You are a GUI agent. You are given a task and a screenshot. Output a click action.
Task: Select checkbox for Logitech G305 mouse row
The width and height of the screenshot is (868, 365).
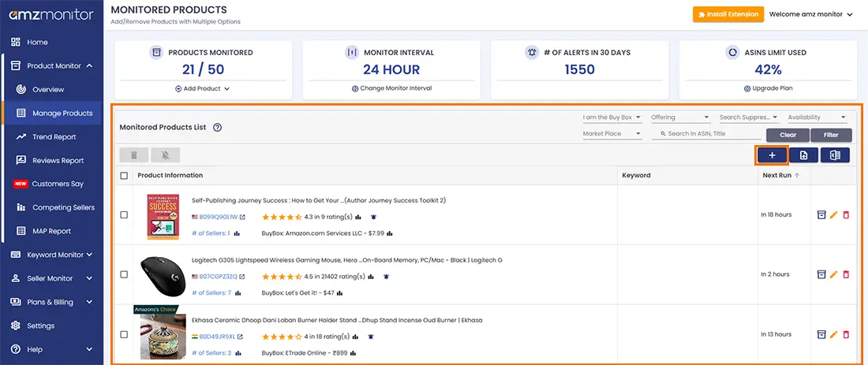[x=124, y=274]
